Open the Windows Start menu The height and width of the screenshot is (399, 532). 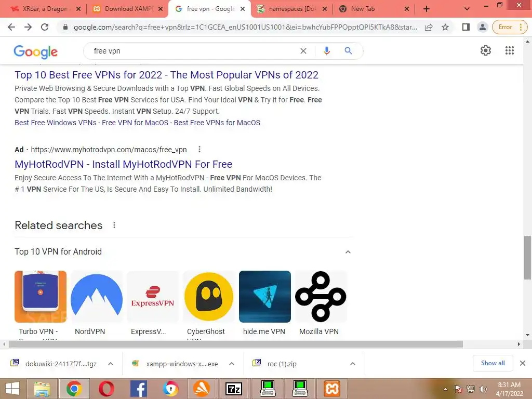coord(12,389)
